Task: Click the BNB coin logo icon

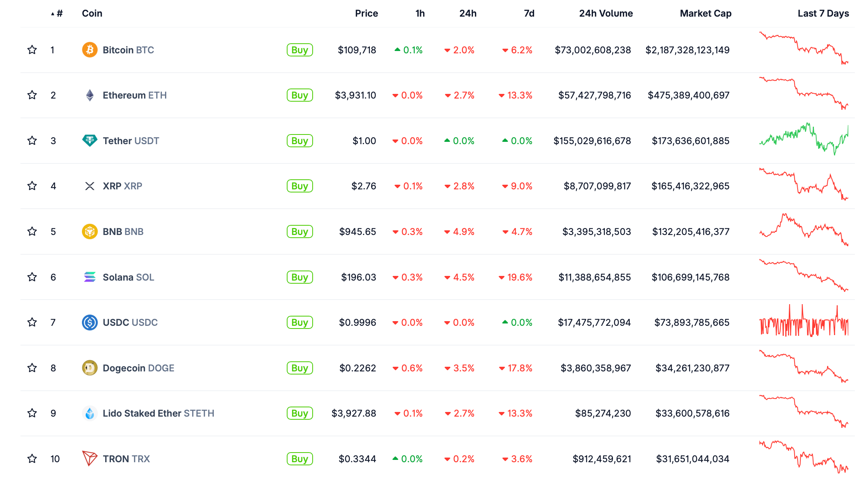Action: pos(90,231)
